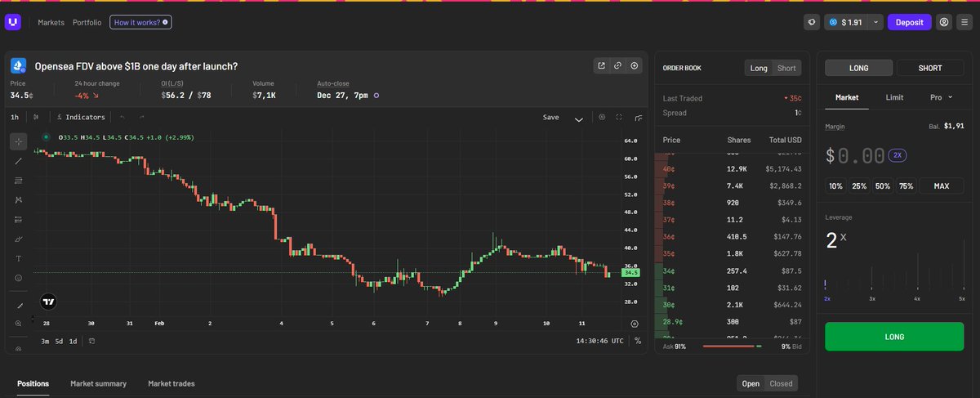Choose the SHORT side in trade panel
Image resolution: width=980 pixels, height=398 pixels.
pyautogui.click(x=930, y=68)
